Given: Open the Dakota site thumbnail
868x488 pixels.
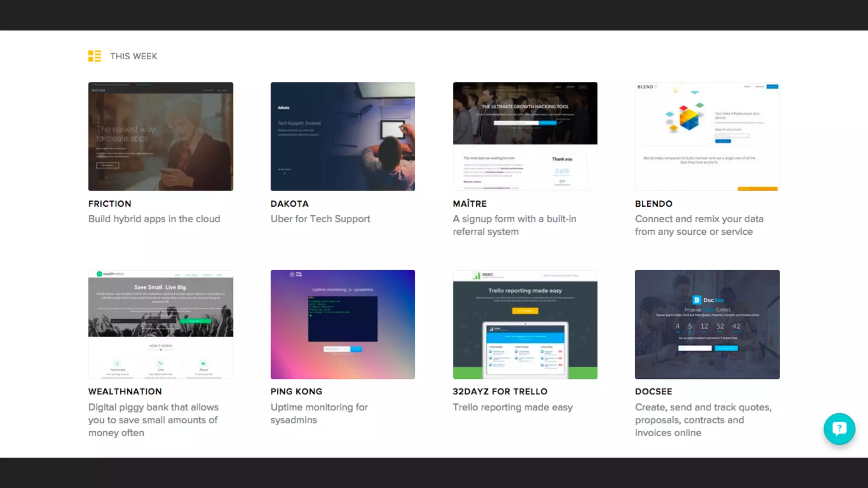Looking at the screenshot, I should click(x=342, y=136).
